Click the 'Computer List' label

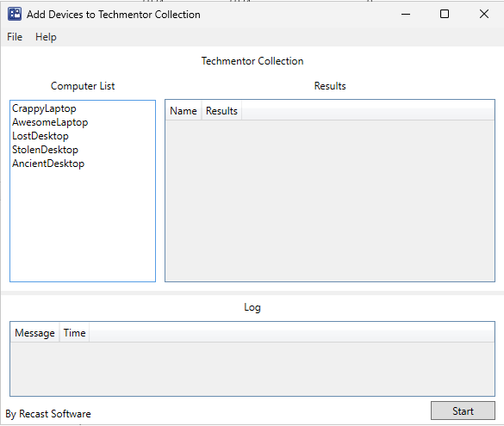(83, 86)
